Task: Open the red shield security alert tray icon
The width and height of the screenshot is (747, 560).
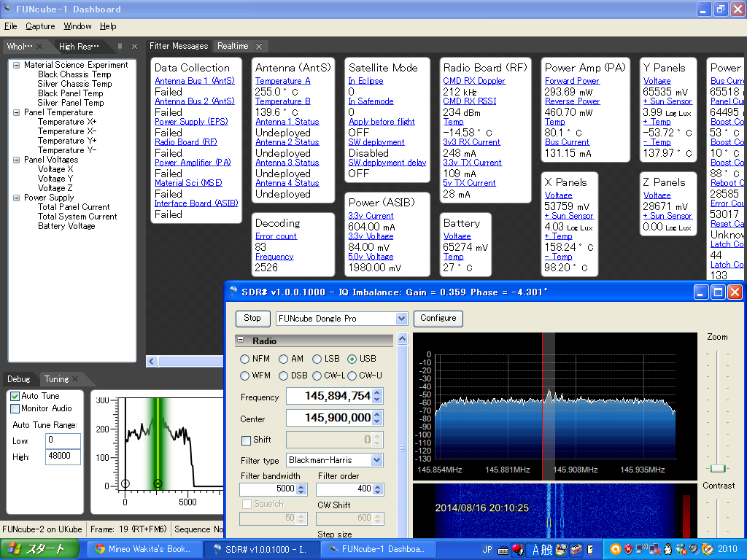Action: [x=628, y=550]
